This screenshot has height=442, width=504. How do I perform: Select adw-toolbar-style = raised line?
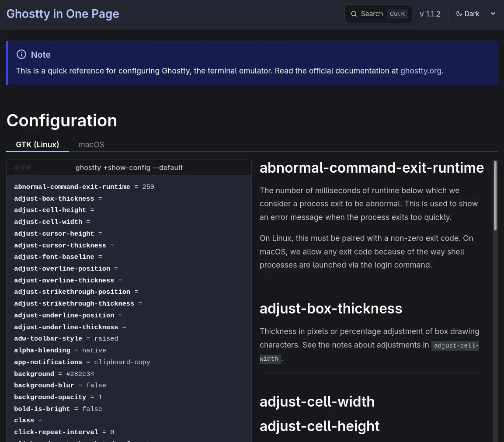tap(66, 338)
